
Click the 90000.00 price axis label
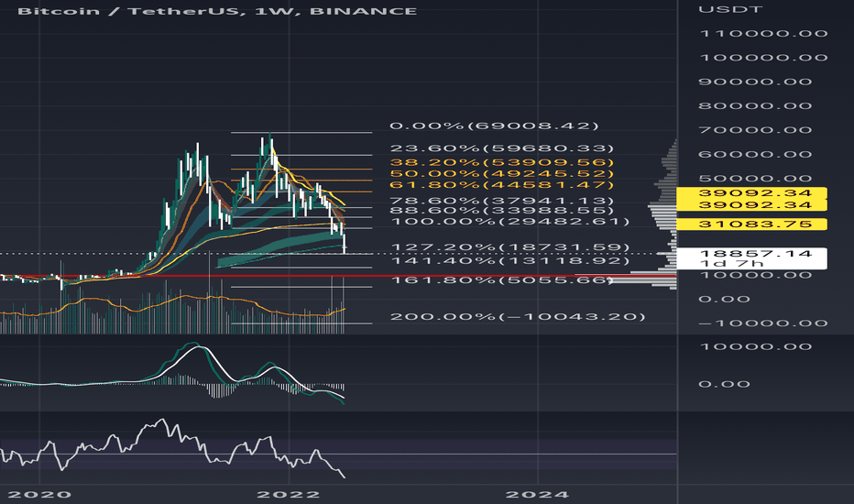755,82
